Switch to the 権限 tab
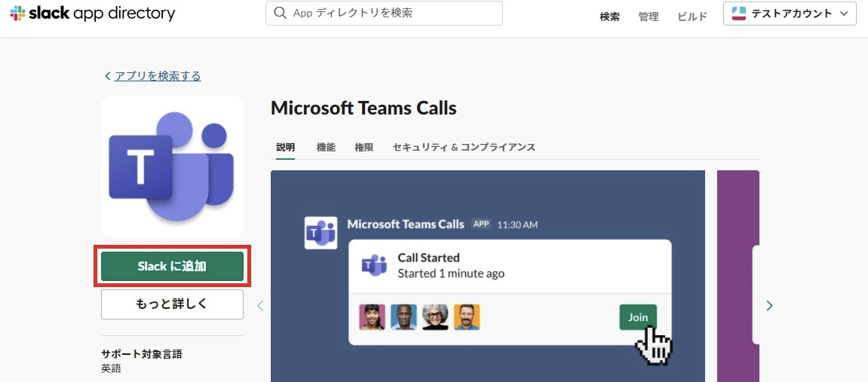Image resolution: width=868 pixels, height=382 pixels. pyautogui.click(x=363, y=148)
